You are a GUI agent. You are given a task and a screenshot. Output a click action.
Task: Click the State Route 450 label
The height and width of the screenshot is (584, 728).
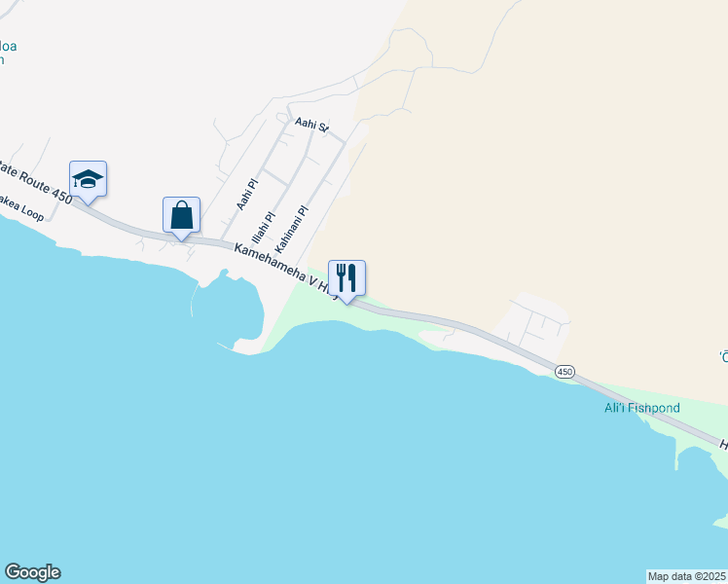click(x=35, y=181)
